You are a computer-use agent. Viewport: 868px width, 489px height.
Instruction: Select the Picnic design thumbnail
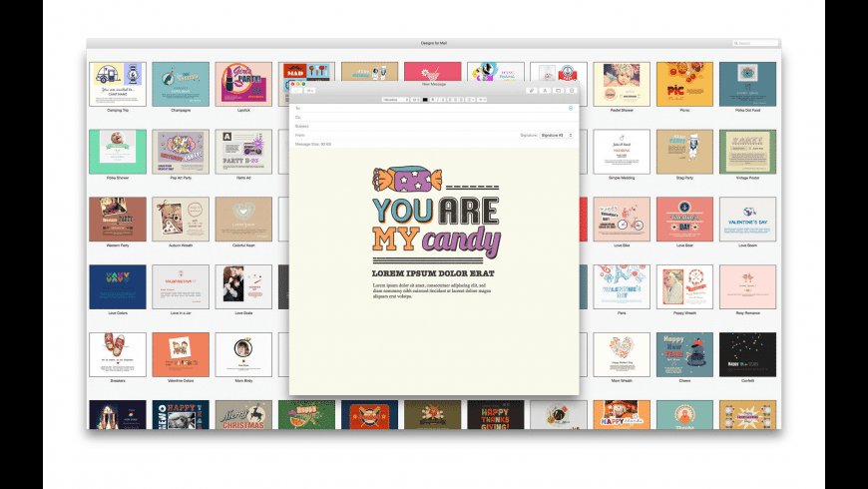pyautogui.click(x=684, y=84)
